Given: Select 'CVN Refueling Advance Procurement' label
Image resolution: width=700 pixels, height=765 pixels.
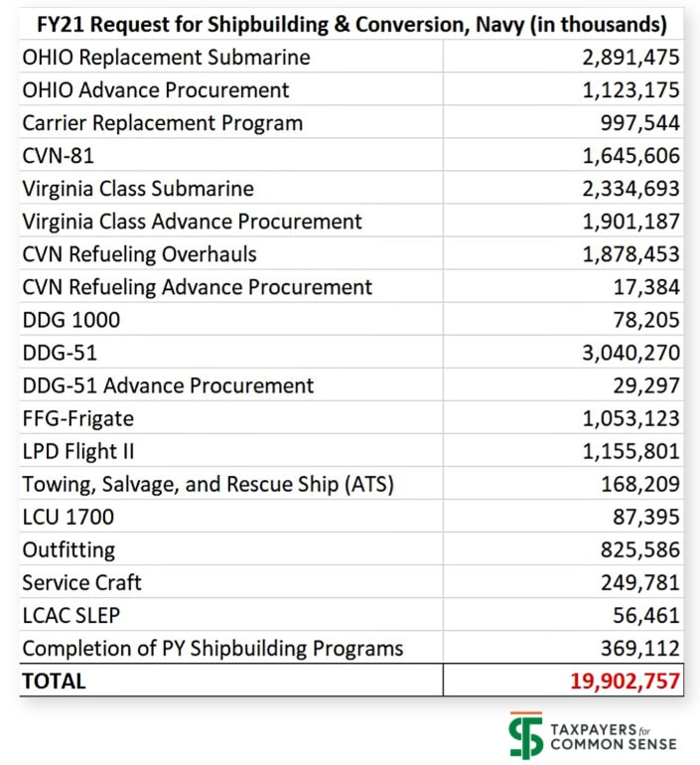Looking at the screenshot, I should (x=197, y=287).
